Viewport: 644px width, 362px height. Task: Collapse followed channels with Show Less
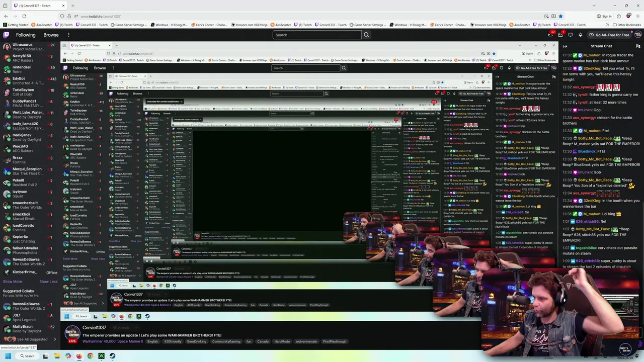click(48, 282)
